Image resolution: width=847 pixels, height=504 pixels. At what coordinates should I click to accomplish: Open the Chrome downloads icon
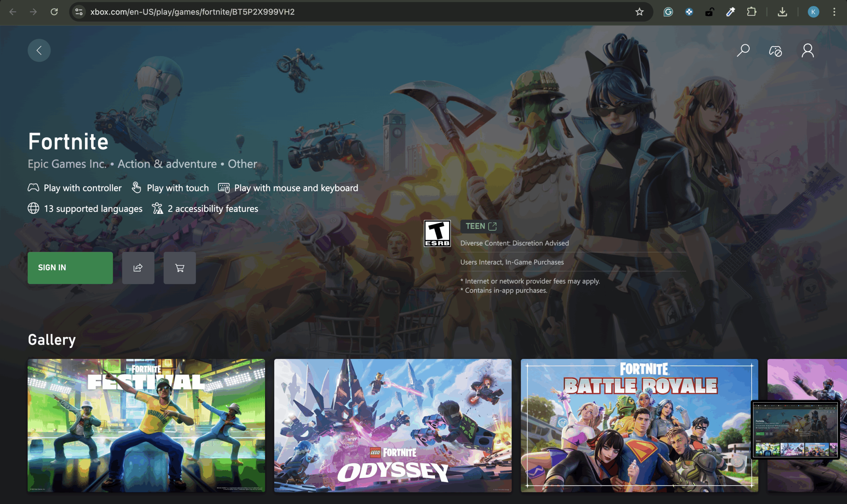[782, 12]
